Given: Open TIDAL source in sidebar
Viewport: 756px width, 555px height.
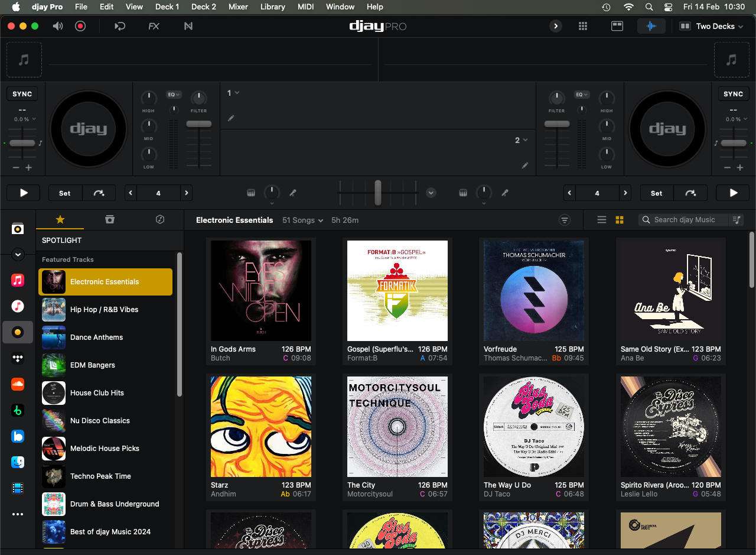Looking at the screenshot, I should coord(18,358).
